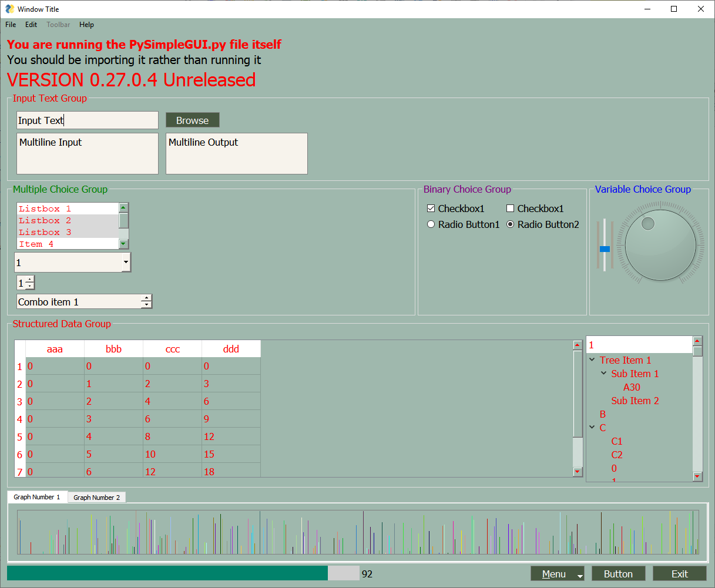Enable the second Checkbox1

pos(510,208)
